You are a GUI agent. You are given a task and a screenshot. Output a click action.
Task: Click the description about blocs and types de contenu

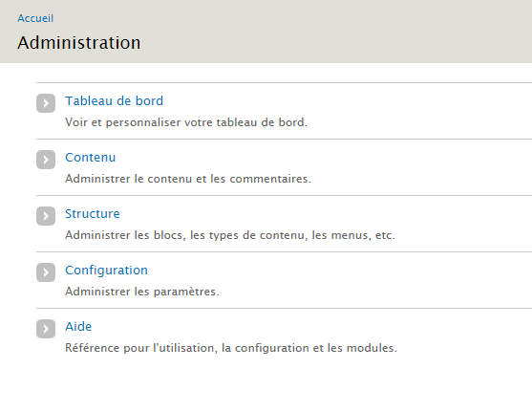coord(230,235)
